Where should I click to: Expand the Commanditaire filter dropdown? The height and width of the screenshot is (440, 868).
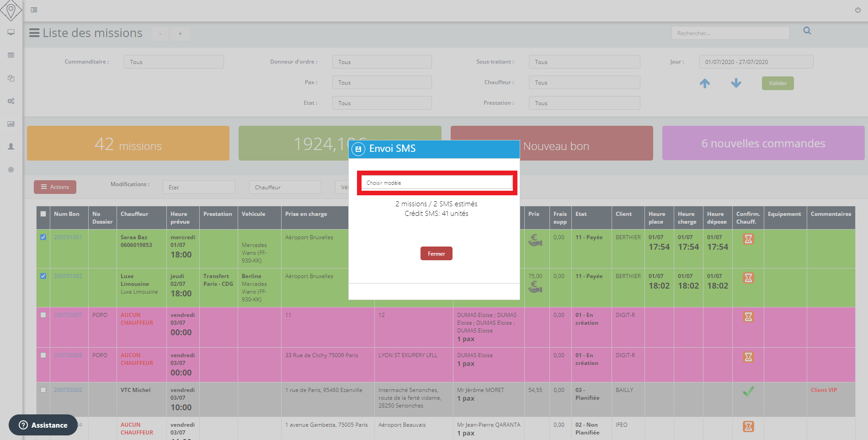[173, 62]
